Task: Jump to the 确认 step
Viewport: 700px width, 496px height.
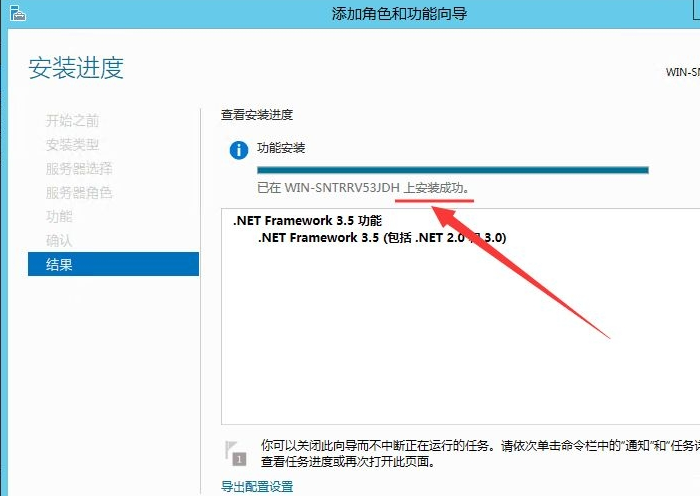Action: pyautogui.click(x=59, y=241)
